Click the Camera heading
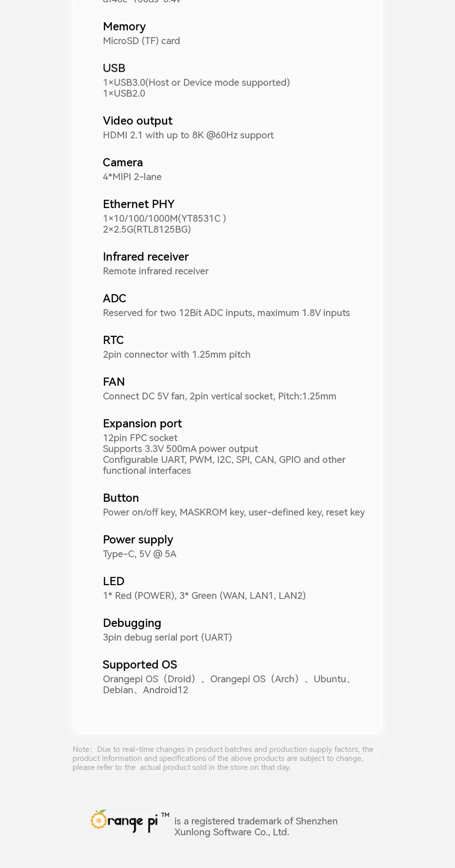 123,163
